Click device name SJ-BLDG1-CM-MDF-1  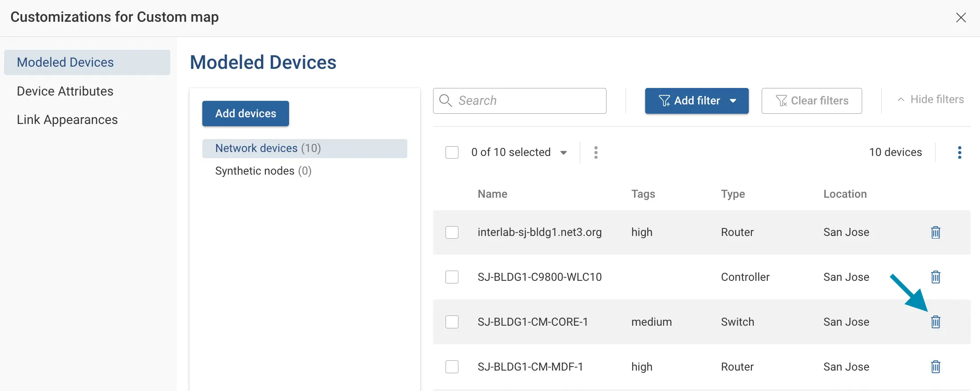pos(530,367)
